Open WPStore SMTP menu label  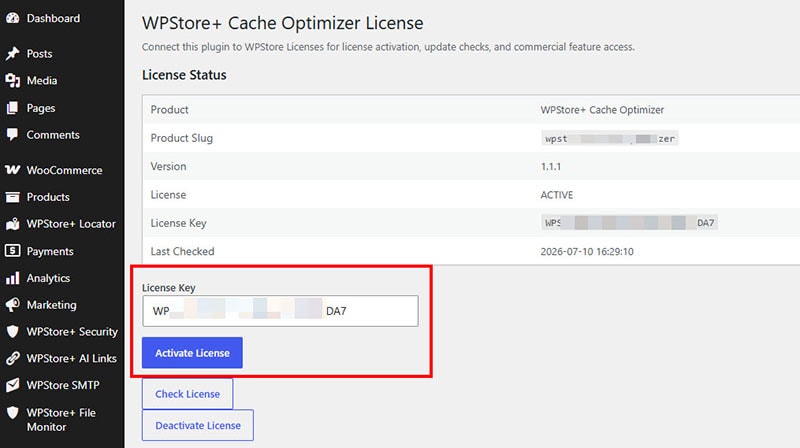[63, 385]
